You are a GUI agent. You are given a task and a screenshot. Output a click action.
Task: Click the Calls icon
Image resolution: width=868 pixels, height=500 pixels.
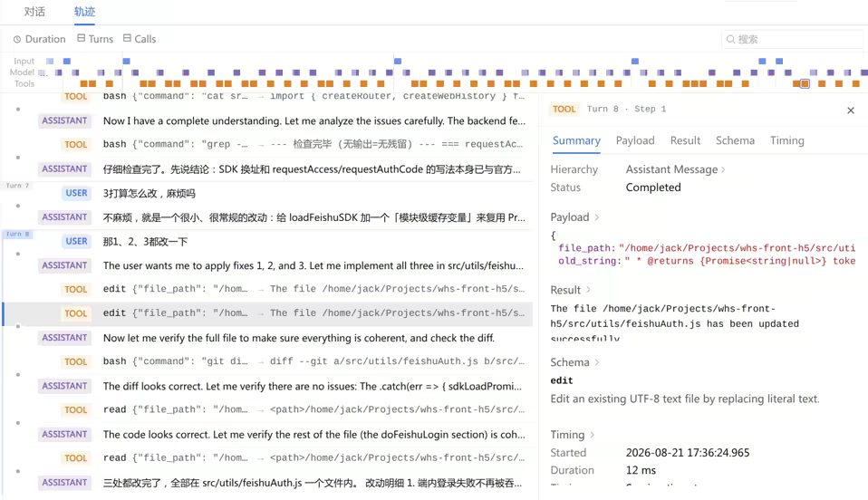pyautogui.click(x=127, y=38)
